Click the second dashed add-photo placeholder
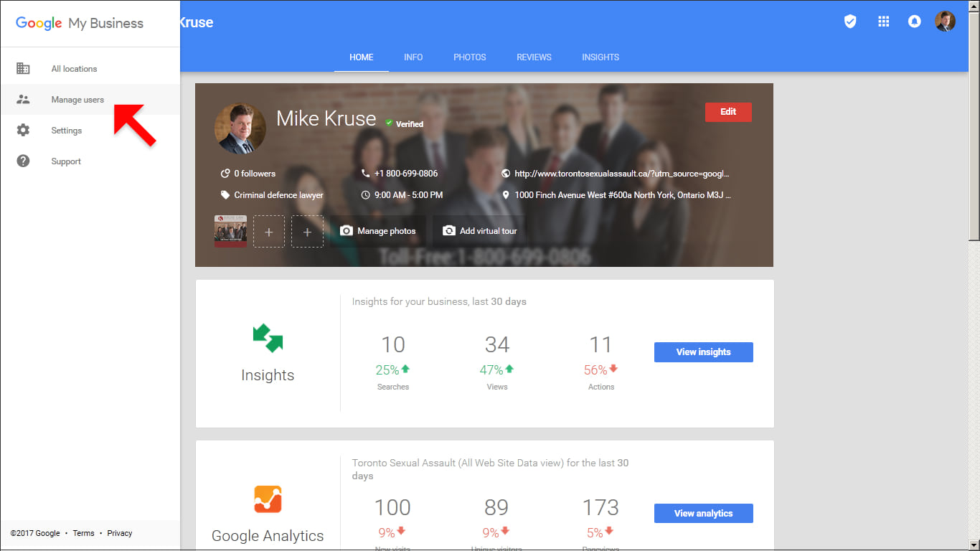The height and width of the screenshot is (551, 980). point(307,232)
